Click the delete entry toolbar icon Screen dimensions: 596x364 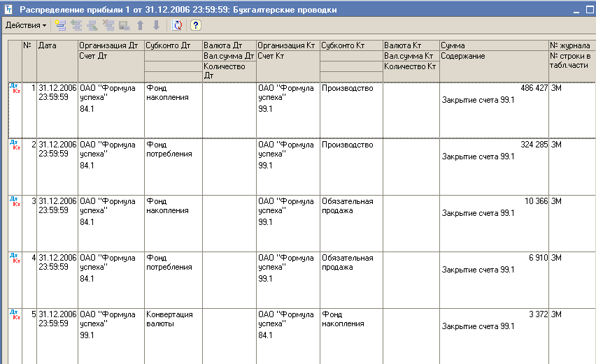pos(108,25)
